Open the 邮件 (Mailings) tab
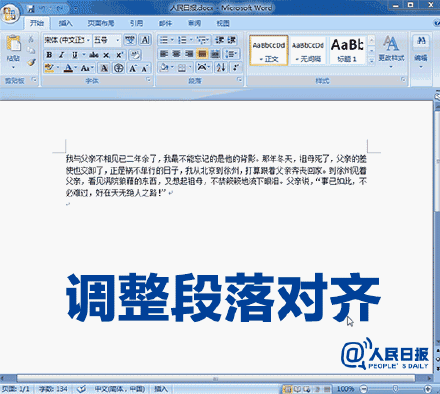 [165, 23]
